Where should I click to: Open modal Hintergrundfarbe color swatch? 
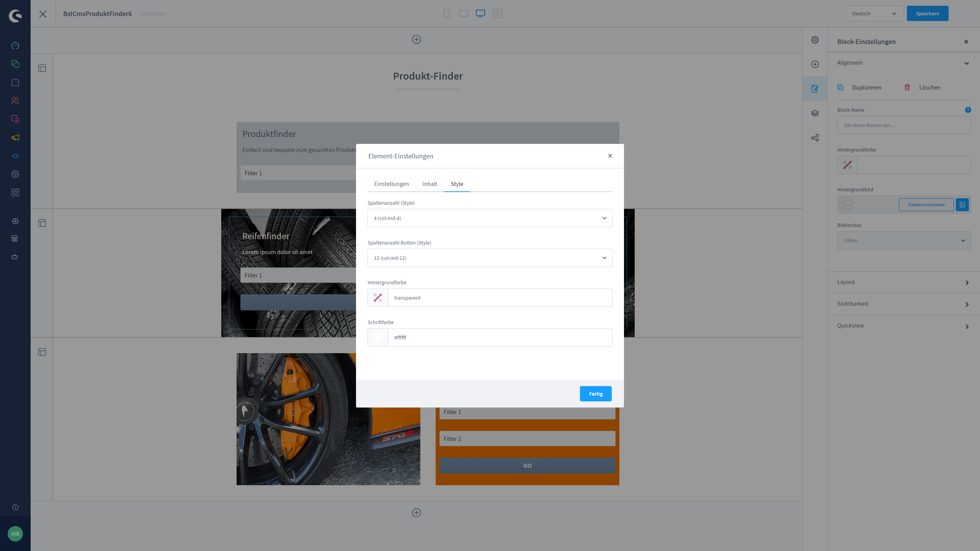[x=378, y=298]
